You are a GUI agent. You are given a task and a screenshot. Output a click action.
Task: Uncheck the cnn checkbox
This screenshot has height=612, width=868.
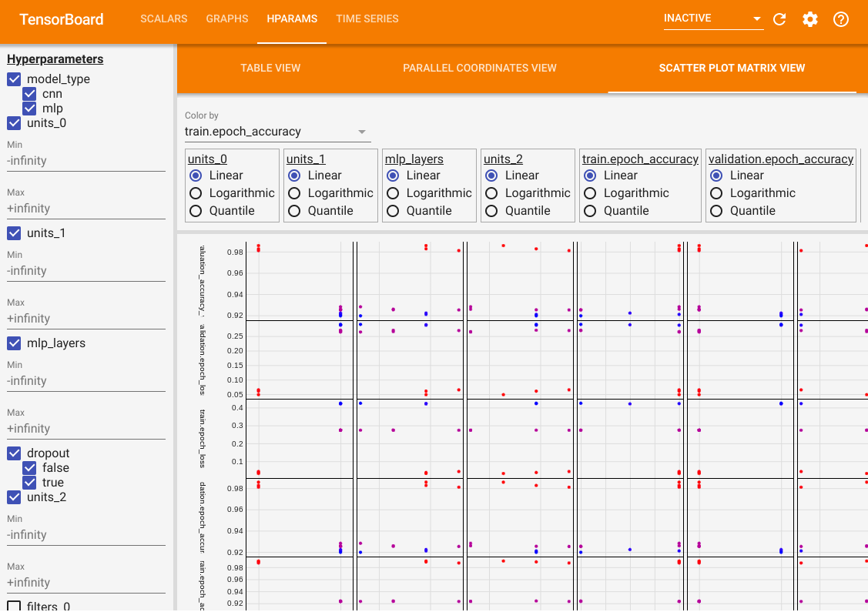(29, 94)
